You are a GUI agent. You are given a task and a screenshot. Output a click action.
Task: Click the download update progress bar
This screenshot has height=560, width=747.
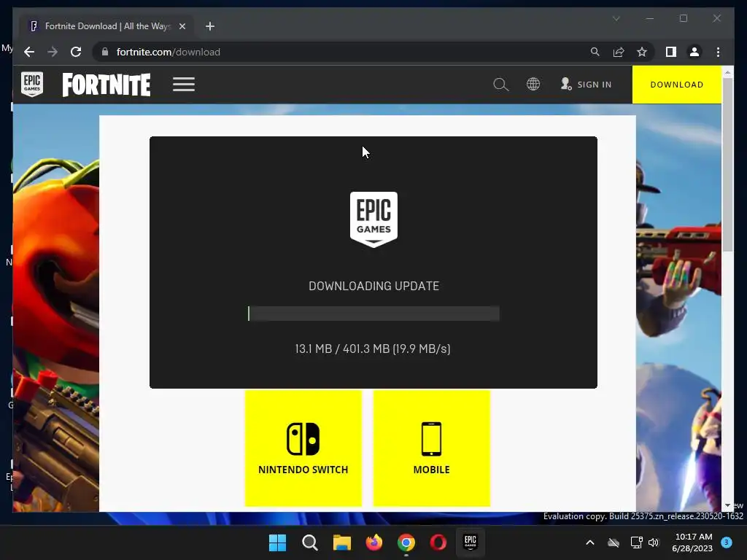373,314
